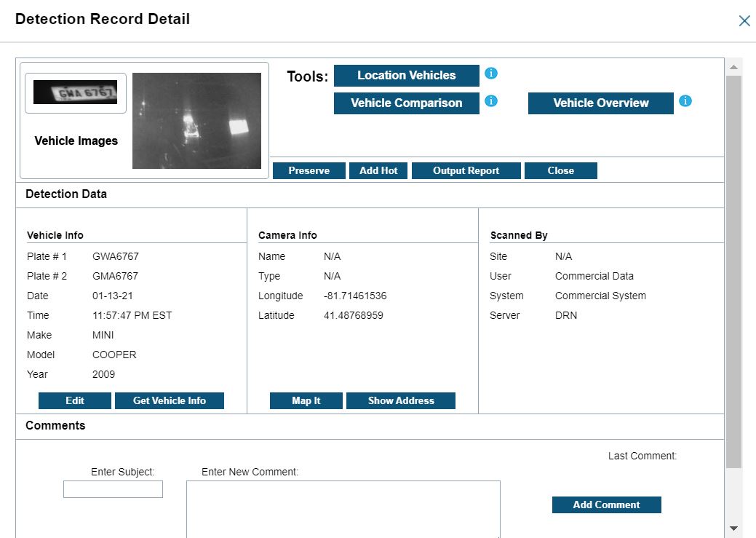Viewport: 756px width, 538px height.
Task: Close the Detection Record Detail dialog with X
Action: [x=744, y=21]
